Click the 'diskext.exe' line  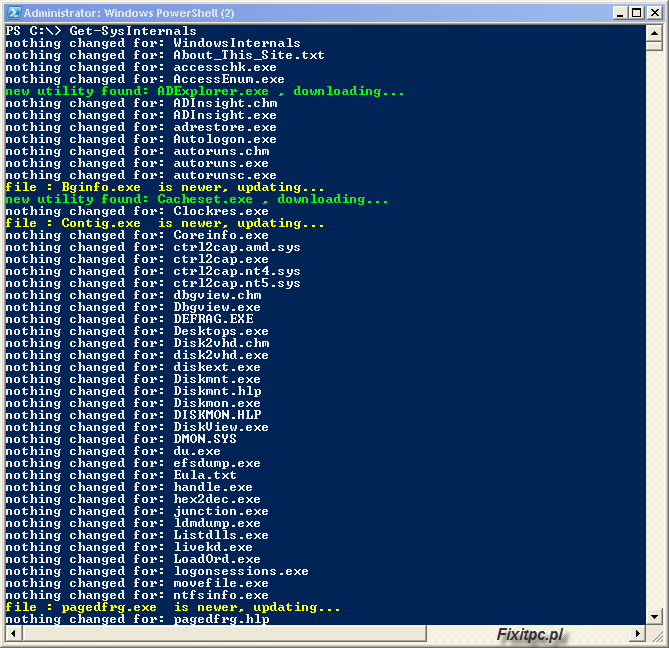click(133, 367)
